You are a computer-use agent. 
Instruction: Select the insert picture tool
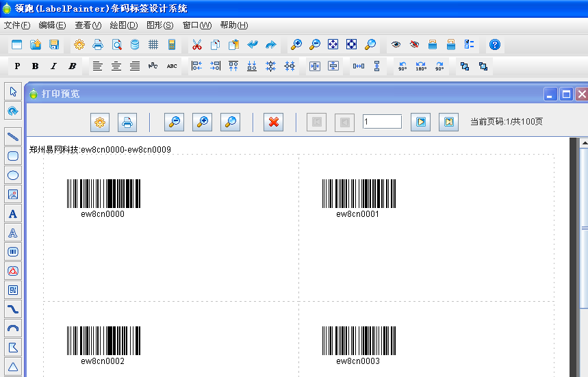pos(13,194)
